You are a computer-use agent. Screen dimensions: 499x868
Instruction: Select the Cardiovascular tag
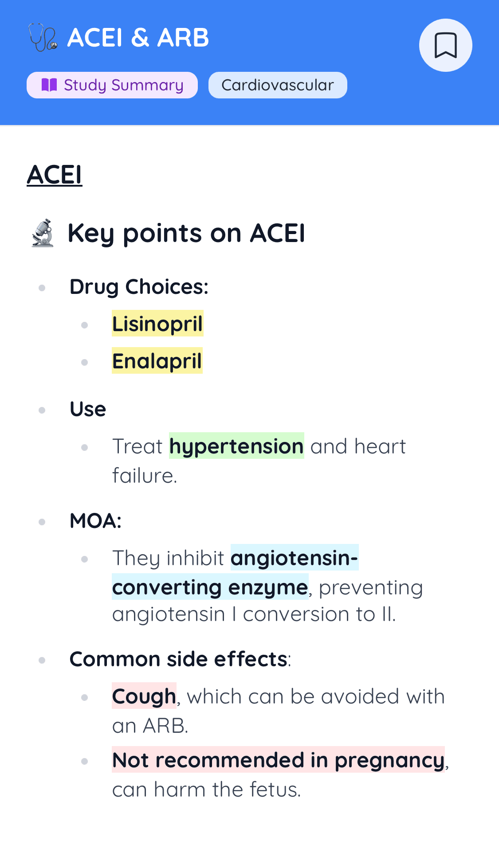[x=278, y=85]
